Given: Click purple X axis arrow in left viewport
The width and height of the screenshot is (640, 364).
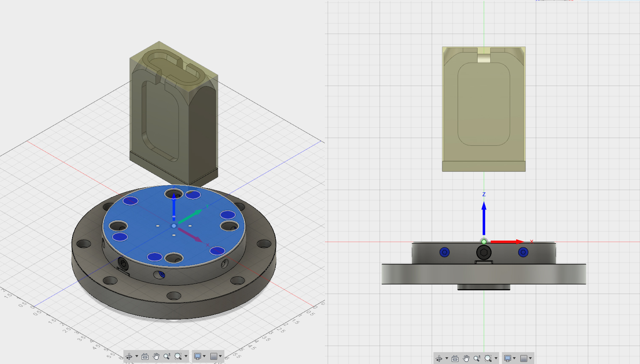Looking at the screenshot, I should tap(190, 234).
